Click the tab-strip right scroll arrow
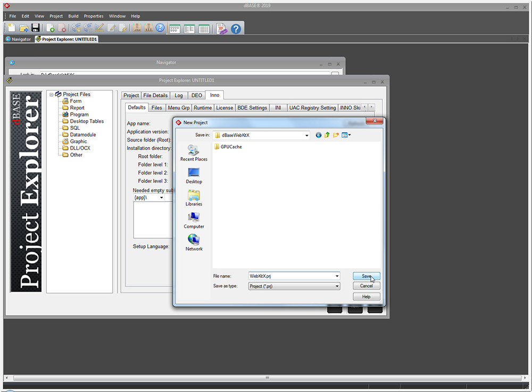Screen dimensions: 532x392 pyautogui.click(x=371, y=107)
